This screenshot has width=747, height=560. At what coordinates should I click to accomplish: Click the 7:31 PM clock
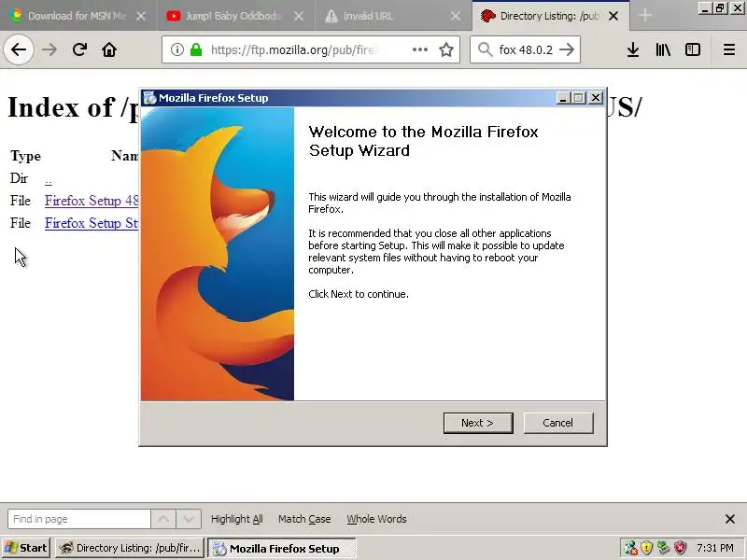(x=714, y=548)
